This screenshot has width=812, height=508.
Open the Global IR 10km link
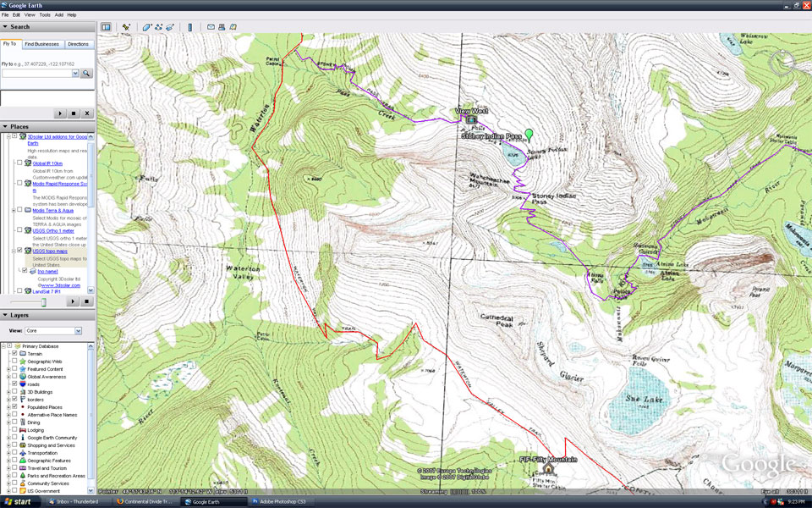46,163
